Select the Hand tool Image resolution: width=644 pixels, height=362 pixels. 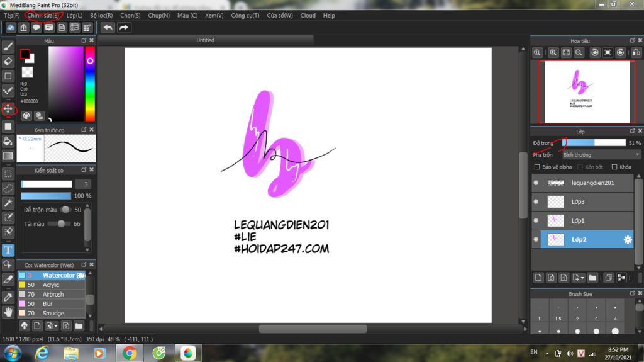click(8, 312)
